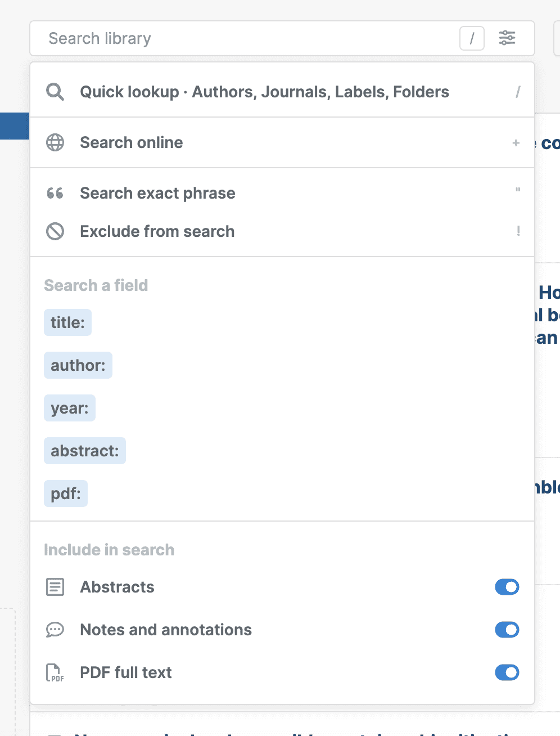This screenshot has width=560, height=736.
Task: Choose Search exact phrase option
Action: 157,193
